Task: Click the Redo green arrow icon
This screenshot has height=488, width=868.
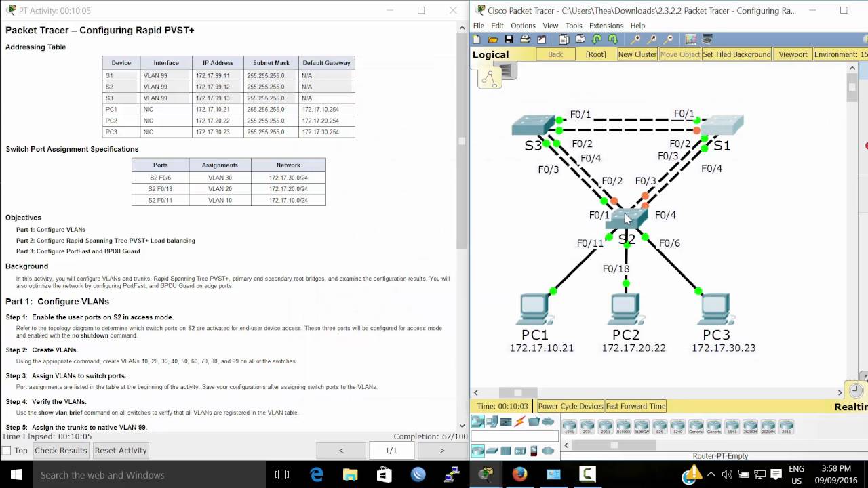Action: coord(613,39)
